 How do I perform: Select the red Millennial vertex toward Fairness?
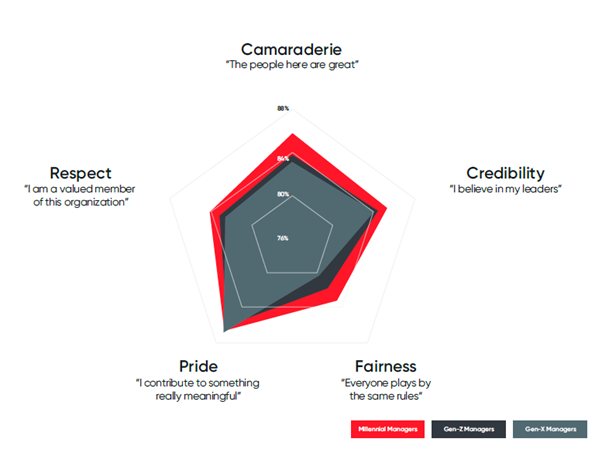point(337,301)
